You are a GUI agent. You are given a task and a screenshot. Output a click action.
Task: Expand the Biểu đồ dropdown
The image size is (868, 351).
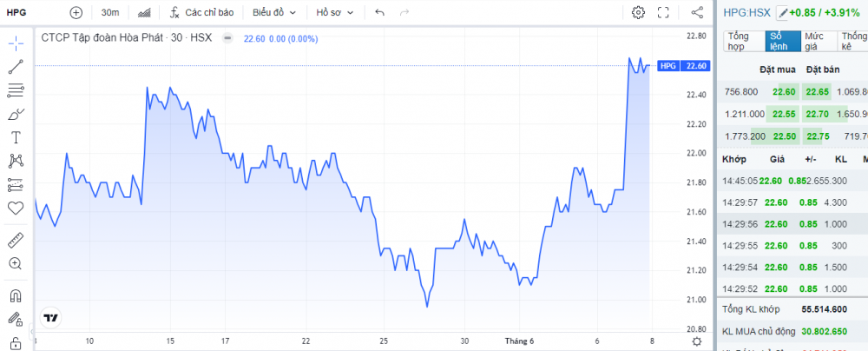coord(274,12)
